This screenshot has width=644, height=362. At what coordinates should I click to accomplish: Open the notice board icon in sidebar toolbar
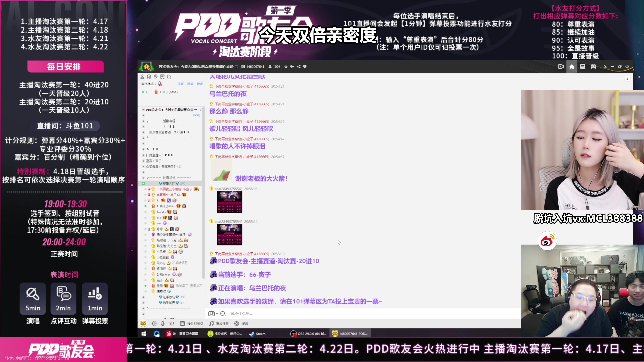coord(162,77)
